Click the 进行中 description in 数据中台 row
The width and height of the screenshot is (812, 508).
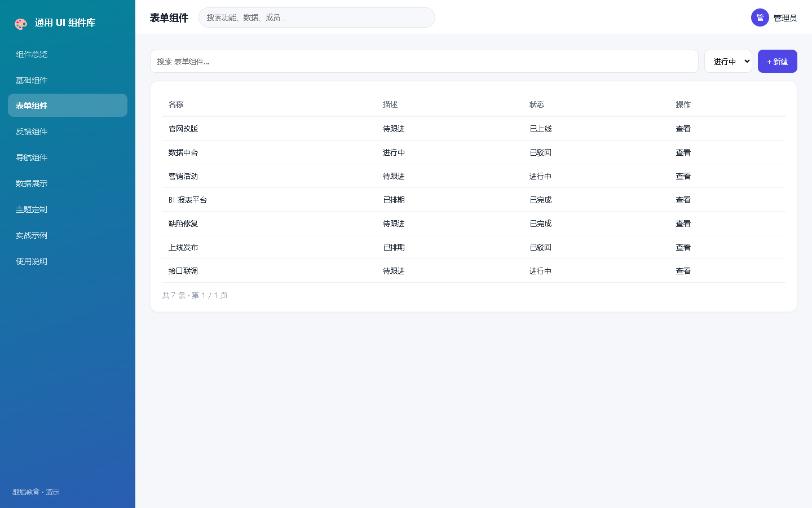coord(394,152)
